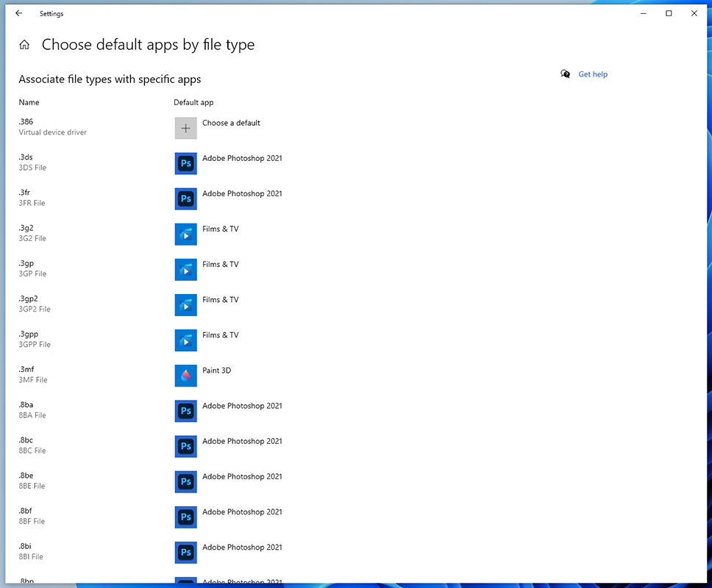Click Films & TV icon for .3gp
Viewport: 712px width, 588px height.
185,269
